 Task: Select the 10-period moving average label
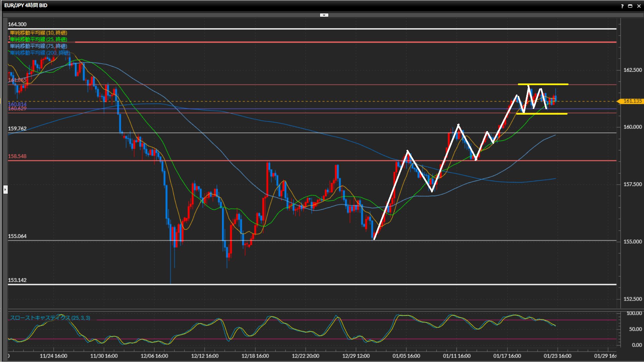pos(39,33)
